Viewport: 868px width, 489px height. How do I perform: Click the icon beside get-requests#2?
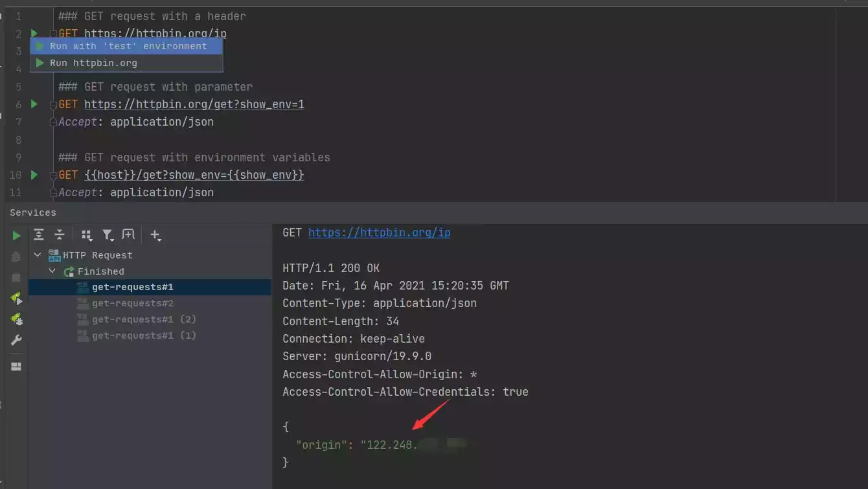coord(82,303)
